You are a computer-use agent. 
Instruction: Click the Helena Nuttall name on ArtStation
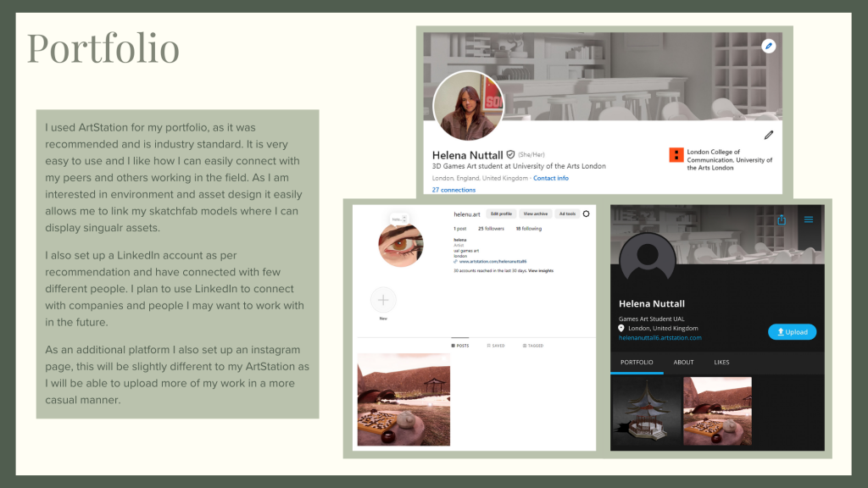(652, 304)
